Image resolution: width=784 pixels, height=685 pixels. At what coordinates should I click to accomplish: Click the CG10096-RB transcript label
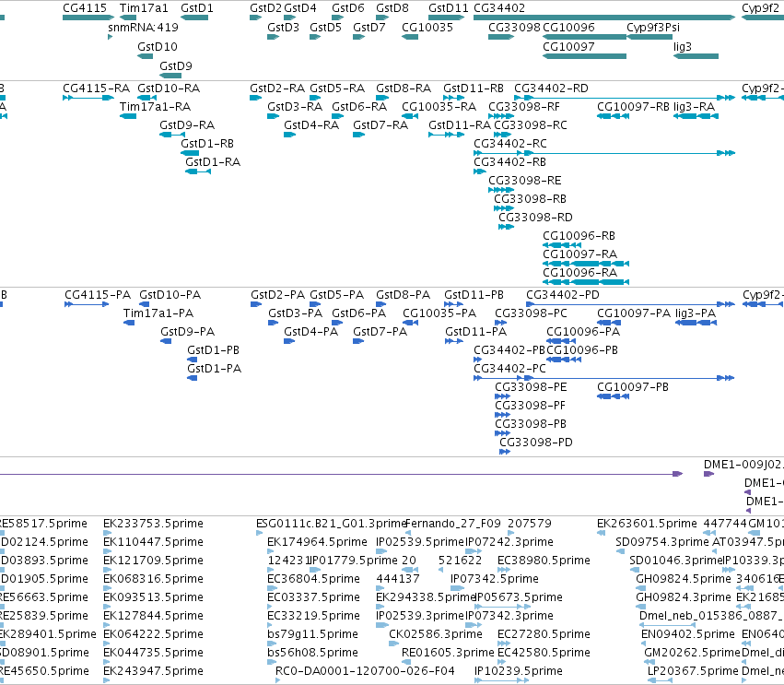[579, 236]
